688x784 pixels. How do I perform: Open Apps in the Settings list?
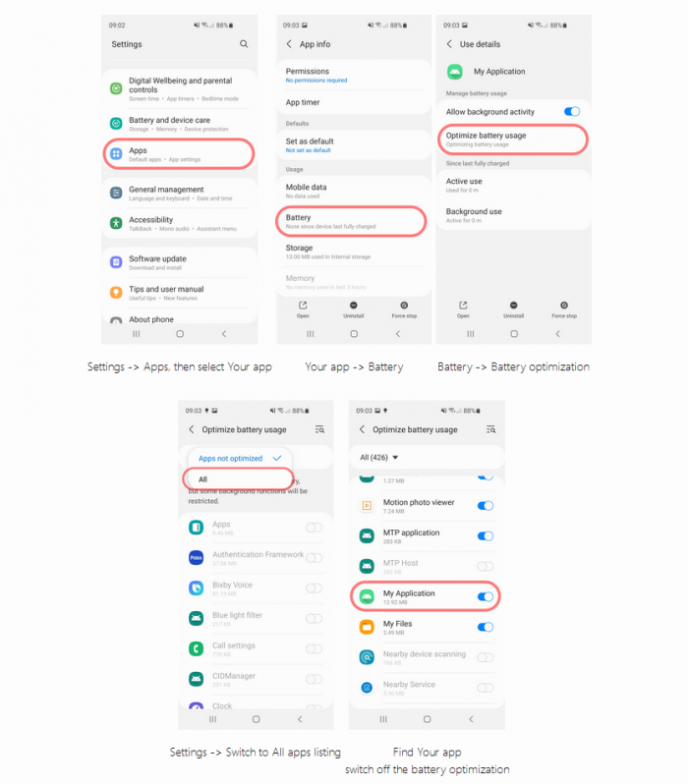tap(179, 154)
